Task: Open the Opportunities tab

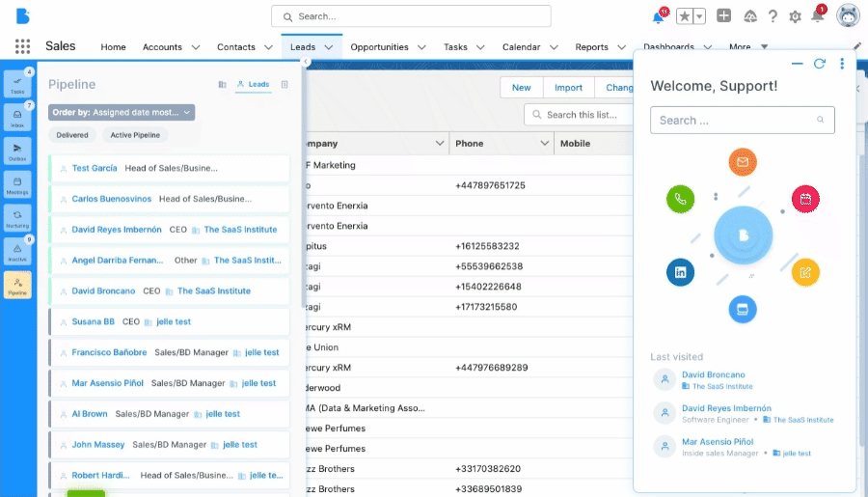Action: (x=379, y=47)
